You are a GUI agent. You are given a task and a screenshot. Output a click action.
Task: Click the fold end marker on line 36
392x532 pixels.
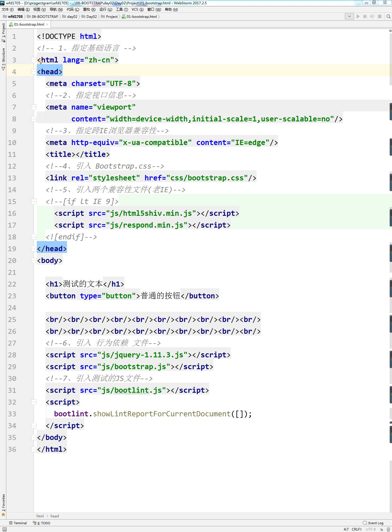[x=34, y=449]
